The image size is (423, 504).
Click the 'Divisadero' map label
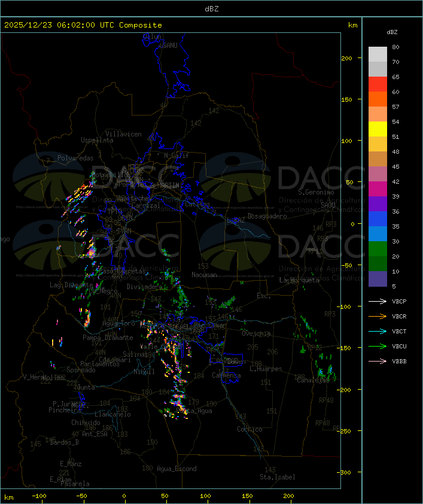coord(145,286)
